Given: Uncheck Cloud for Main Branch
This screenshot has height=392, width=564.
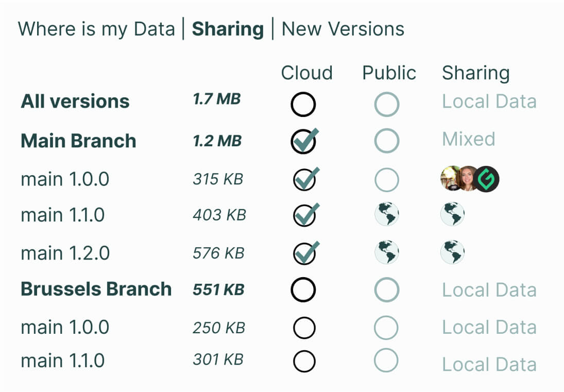Looking at the screenshot, I should click(304, 141).
